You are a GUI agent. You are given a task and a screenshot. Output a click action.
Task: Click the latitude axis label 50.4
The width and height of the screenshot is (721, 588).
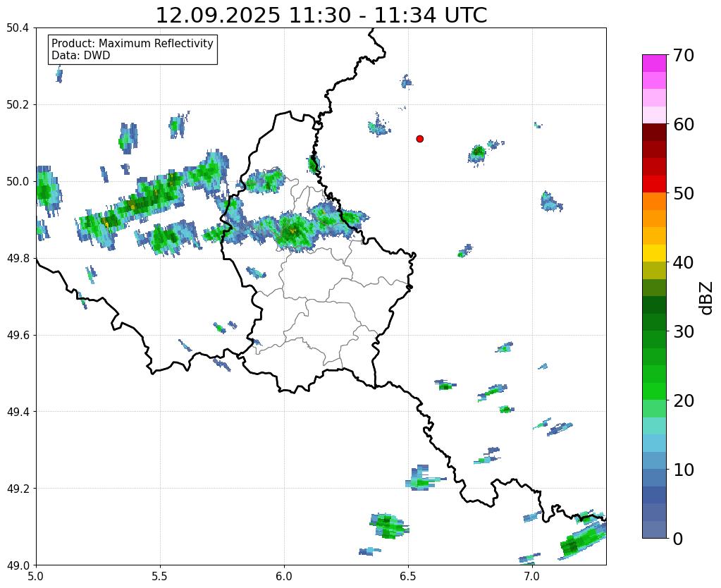tap(18, 28)
